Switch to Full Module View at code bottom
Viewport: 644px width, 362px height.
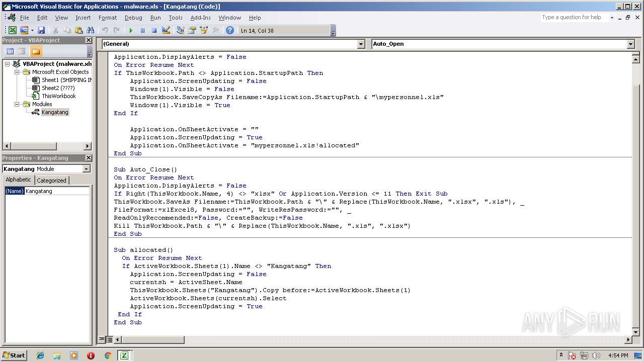point(109,340)
